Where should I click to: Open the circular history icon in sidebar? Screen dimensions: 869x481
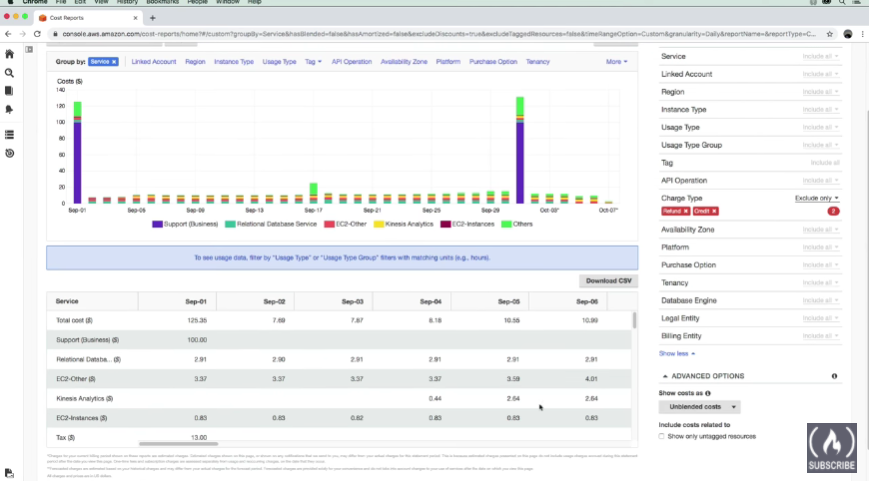click(x=9, y=153)
